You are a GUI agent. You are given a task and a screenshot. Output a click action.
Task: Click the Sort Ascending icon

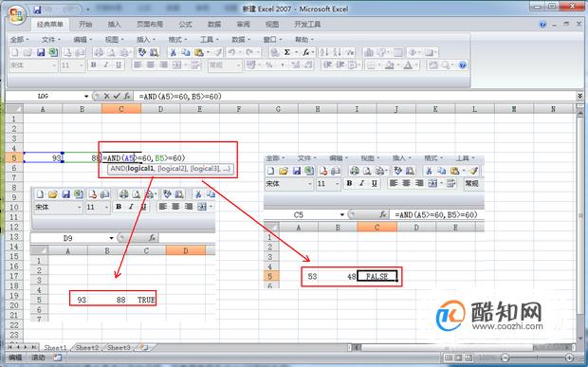[324, 52]
